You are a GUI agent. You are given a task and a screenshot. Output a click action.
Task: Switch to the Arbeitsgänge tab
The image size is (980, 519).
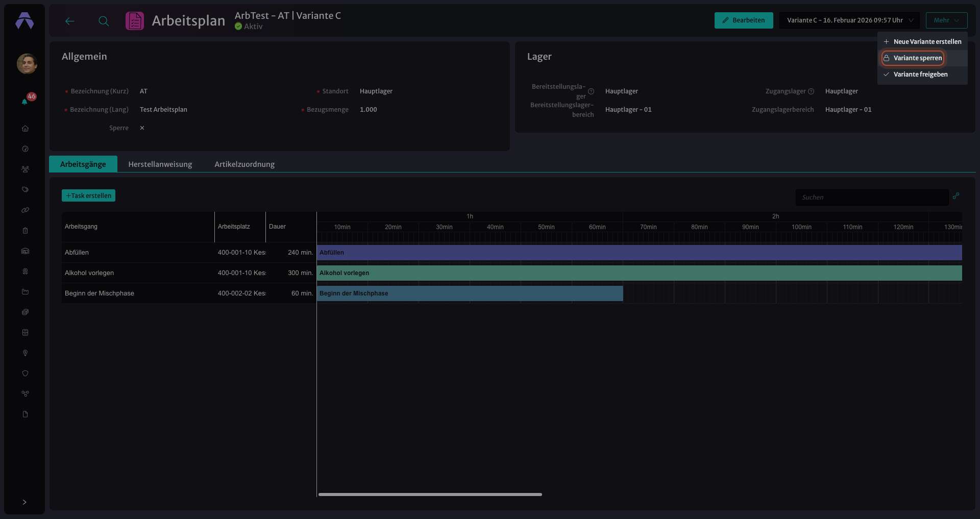(x=83, y=164)
